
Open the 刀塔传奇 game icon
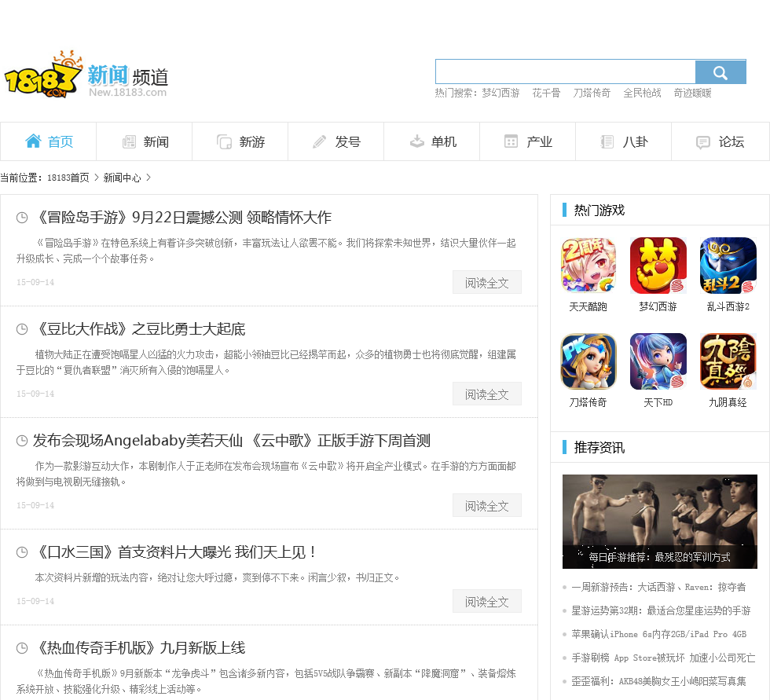(588, 361)
